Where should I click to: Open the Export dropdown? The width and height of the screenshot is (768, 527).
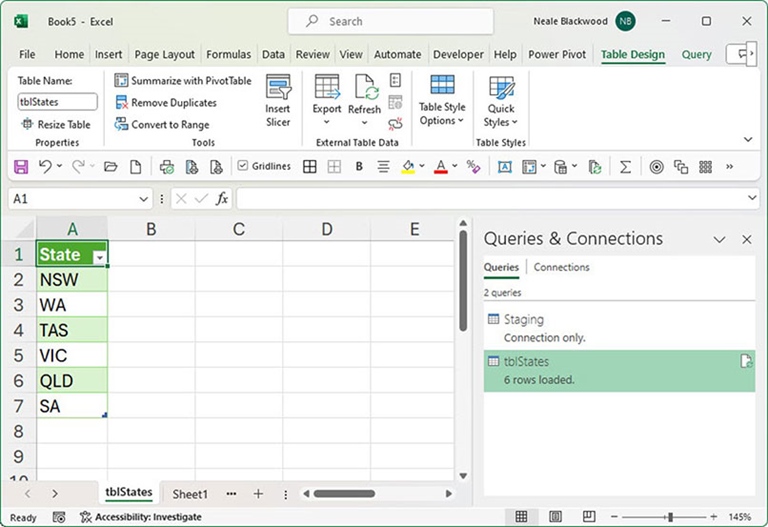click(327, 122)
